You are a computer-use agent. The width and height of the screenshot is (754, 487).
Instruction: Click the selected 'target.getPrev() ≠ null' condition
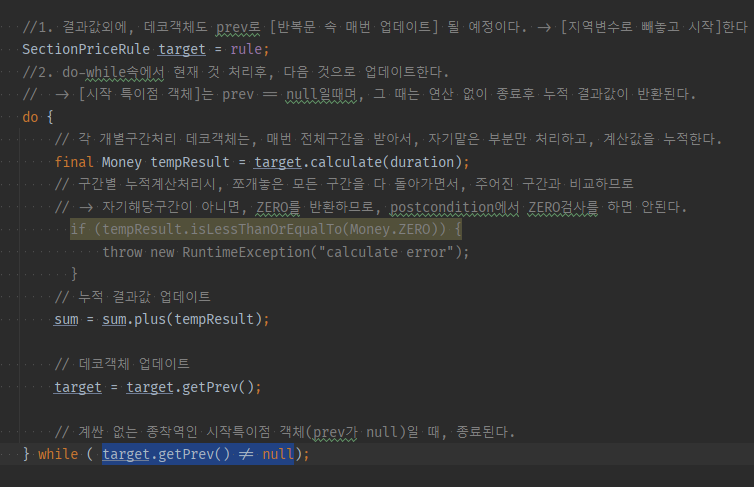tap(198, 454)
